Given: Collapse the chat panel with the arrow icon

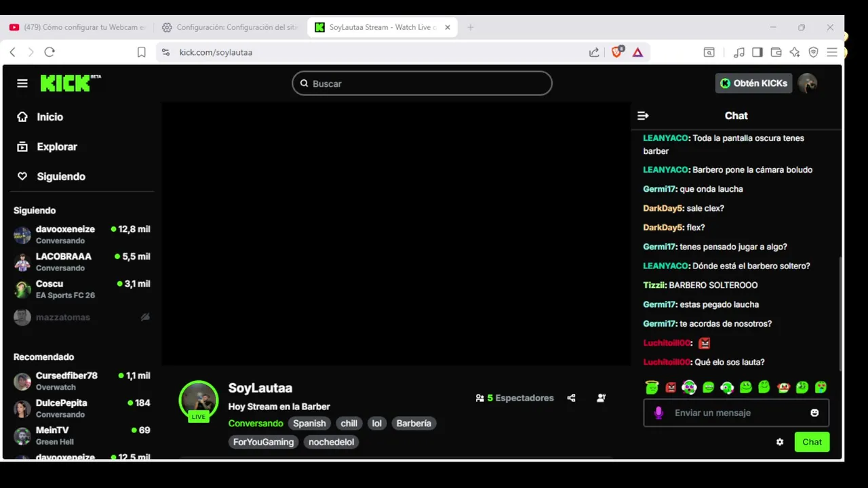Looking at the screenshot, I should pos(643,116).
